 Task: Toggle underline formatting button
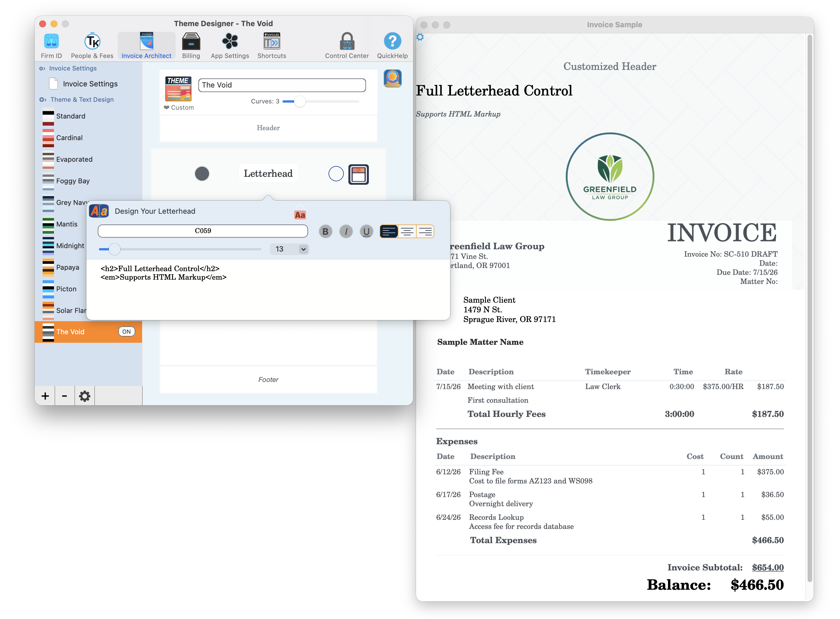(366, 232)
